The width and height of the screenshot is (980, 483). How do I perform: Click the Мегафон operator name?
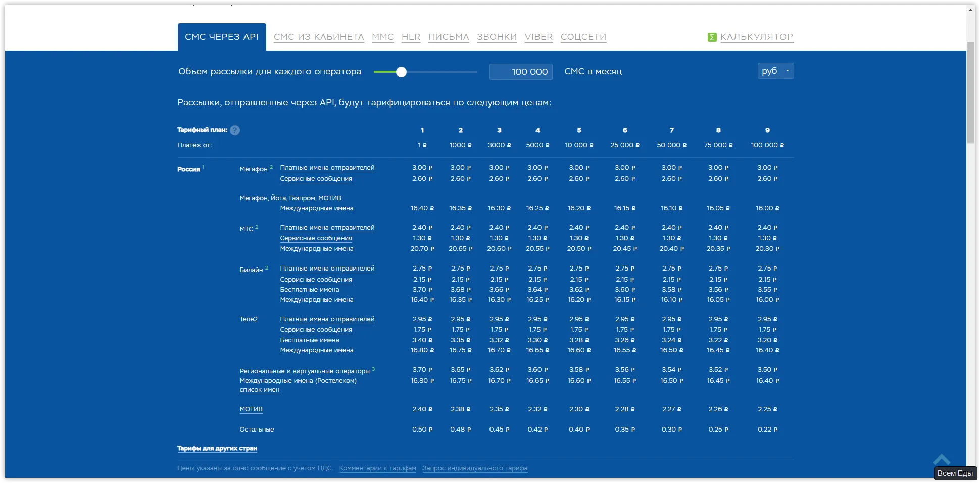[x=254, y=169]
